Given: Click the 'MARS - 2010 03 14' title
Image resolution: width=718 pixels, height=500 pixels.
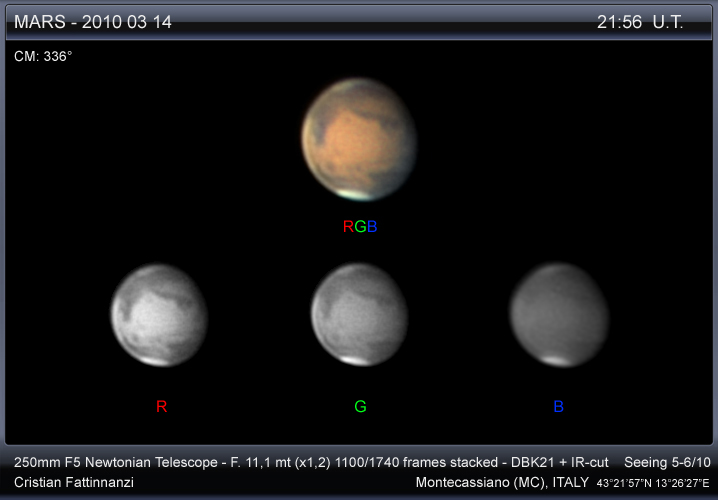Looking at the screenshot, I should point(93,22).
